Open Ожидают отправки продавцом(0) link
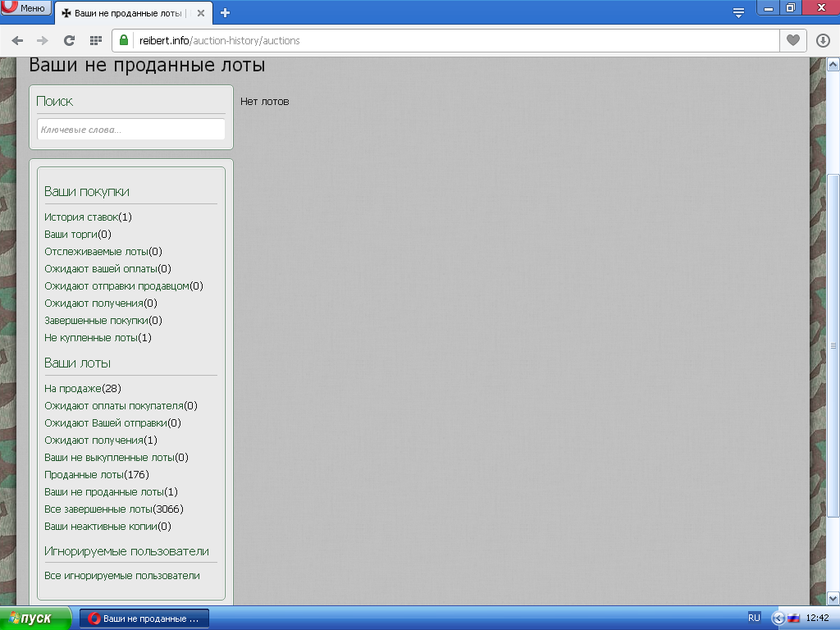 tap(124, 286)
